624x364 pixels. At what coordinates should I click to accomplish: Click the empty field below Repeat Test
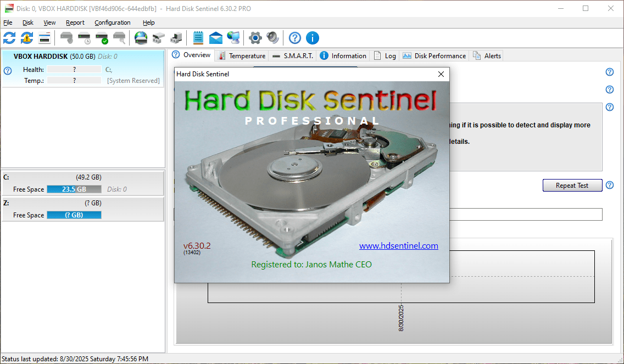[x=526, y=215]
